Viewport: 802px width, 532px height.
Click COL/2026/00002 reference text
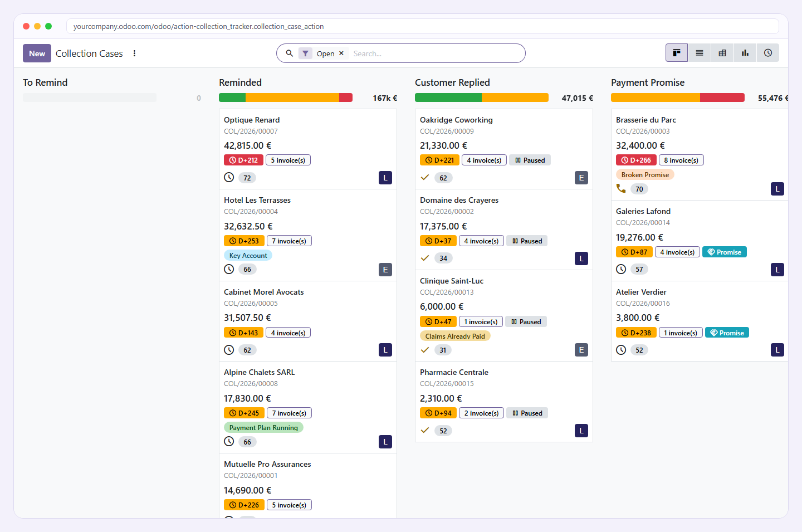(x=447, y=211)
